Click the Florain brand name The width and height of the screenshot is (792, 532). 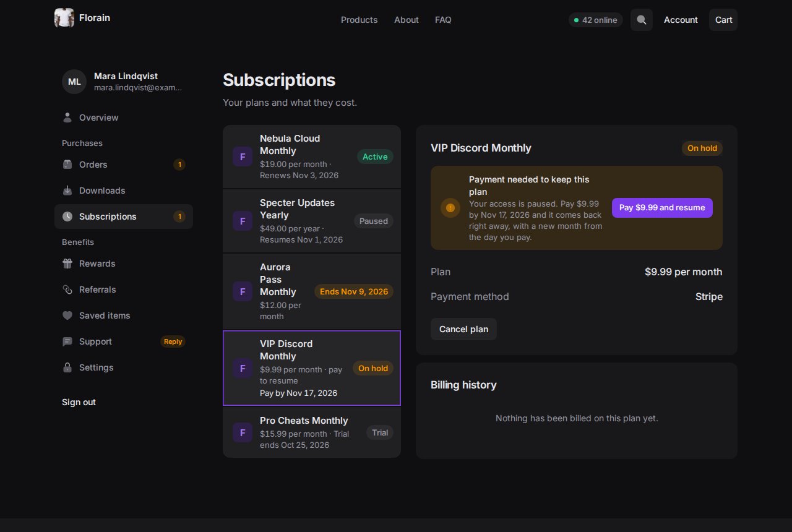click(95, 18)
